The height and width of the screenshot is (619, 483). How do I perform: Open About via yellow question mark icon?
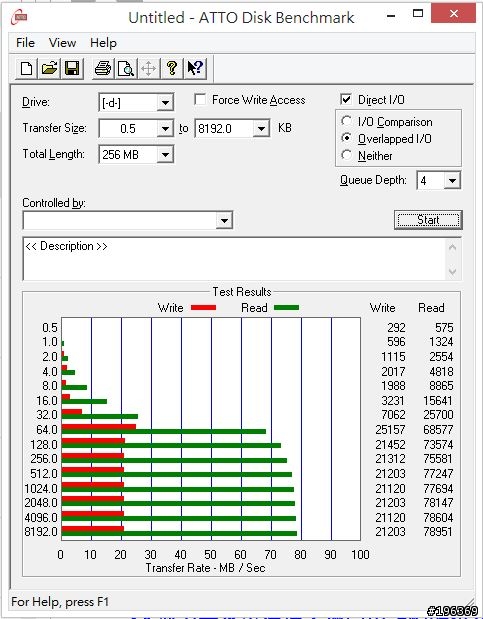point(172,69)
